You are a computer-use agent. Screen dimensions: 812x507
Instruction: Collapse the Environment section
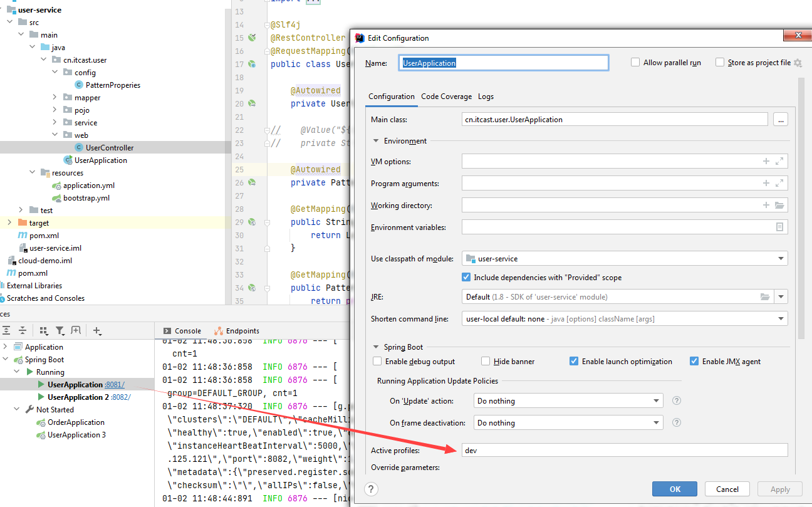coord(376,141)
